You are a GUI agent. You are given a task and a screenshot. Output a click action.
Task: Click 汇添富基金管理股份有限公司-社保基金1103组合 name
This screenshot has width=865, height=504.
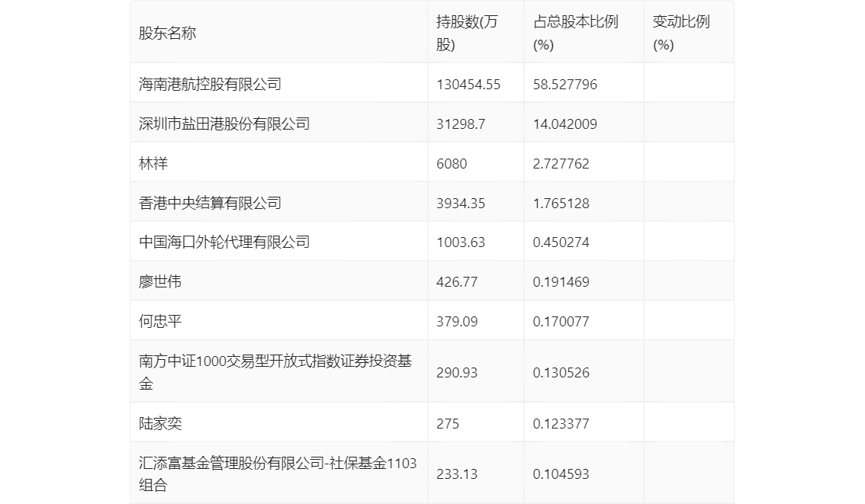pos(278,474)
